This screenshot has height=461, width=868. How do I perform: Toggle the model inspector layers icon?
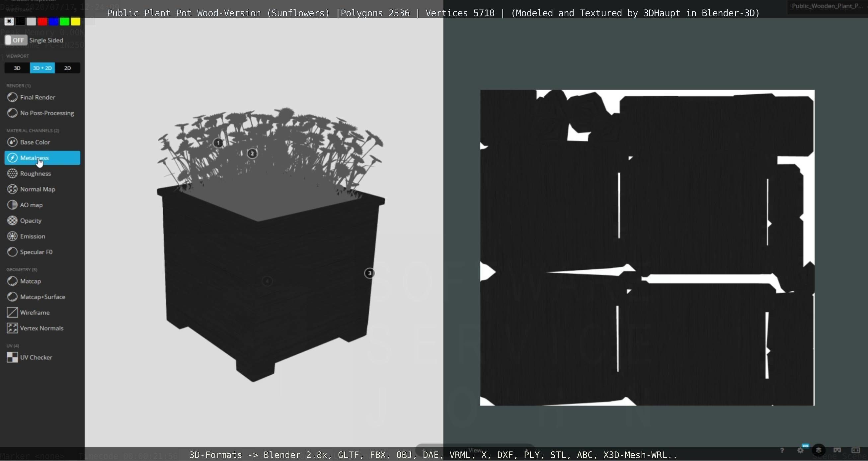pyautogui.click(x=819, y=450)
